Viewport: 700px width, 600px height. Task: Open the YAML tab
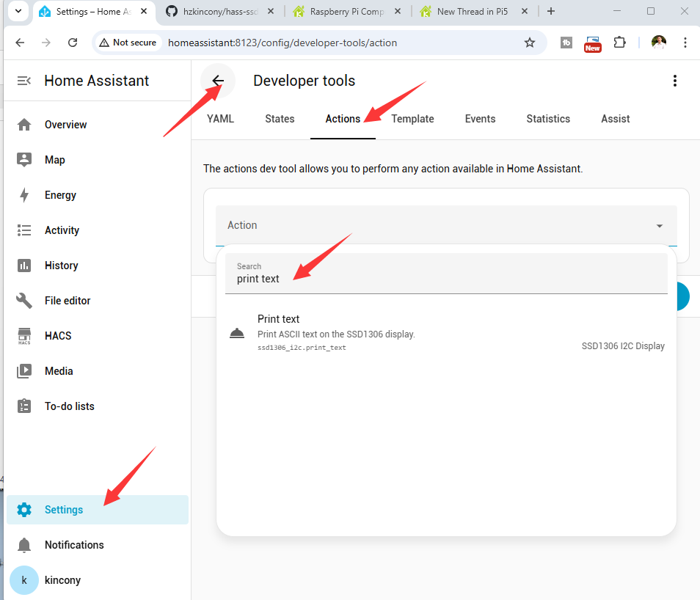pyautogui.click(x=220, y=119)
